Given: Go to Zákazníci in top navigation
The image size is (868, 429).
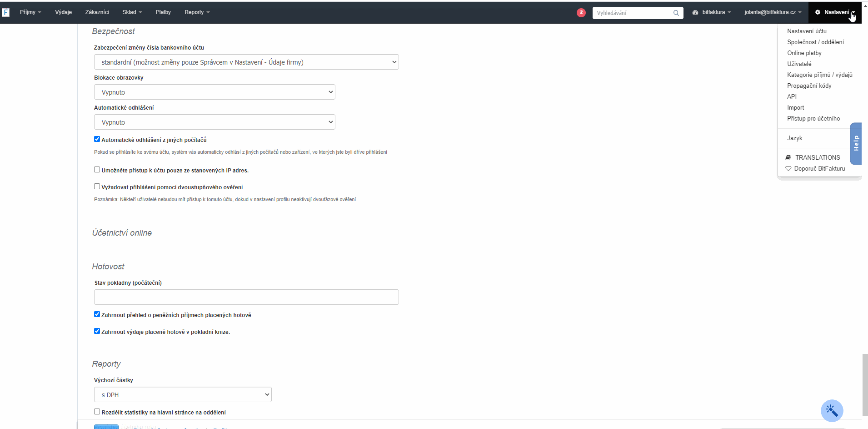Looking at the screenshot, I should (x=97, y=12).
